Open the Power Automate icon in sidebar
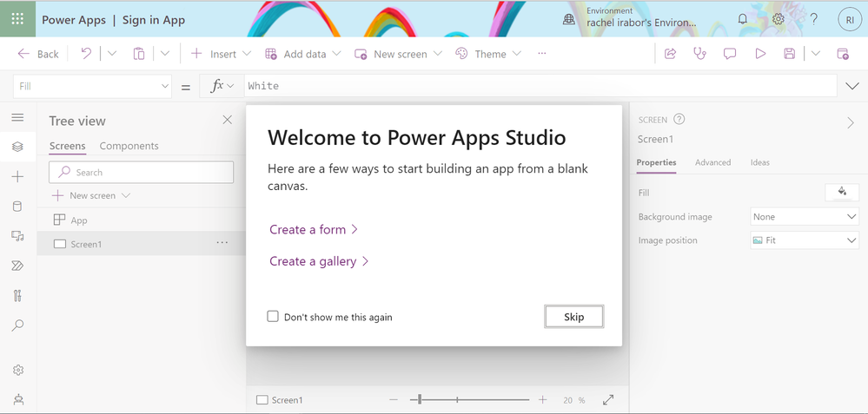Image resolution: width=868 pixels, height=414 pixels. click(17, 266)
